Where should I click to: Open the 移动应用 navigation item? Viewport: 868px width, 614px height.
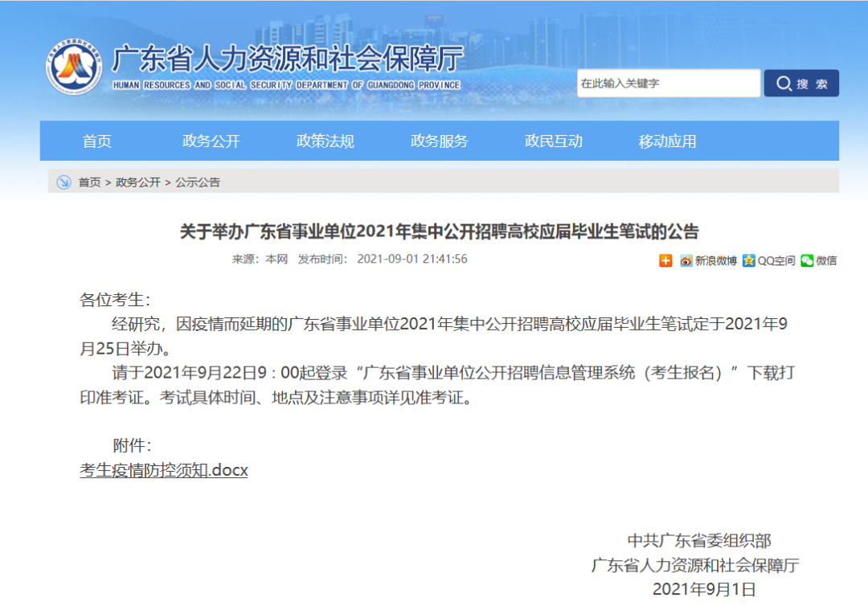tap(668, 141)
